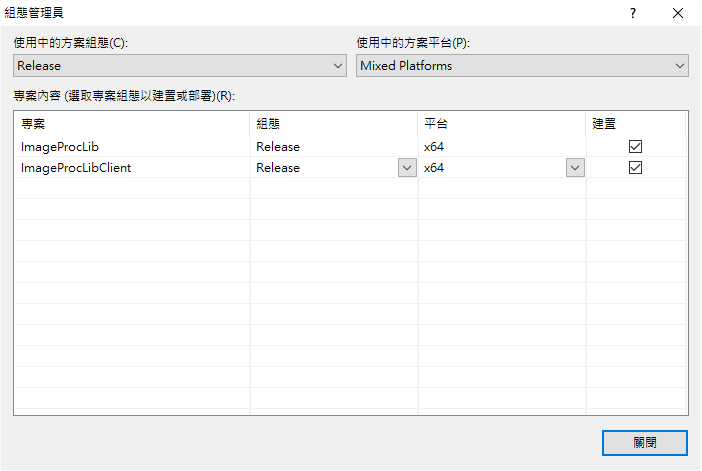Open the active solution configuration dropdown showing Release
The image size is (702, 471).
coord(180,66)
